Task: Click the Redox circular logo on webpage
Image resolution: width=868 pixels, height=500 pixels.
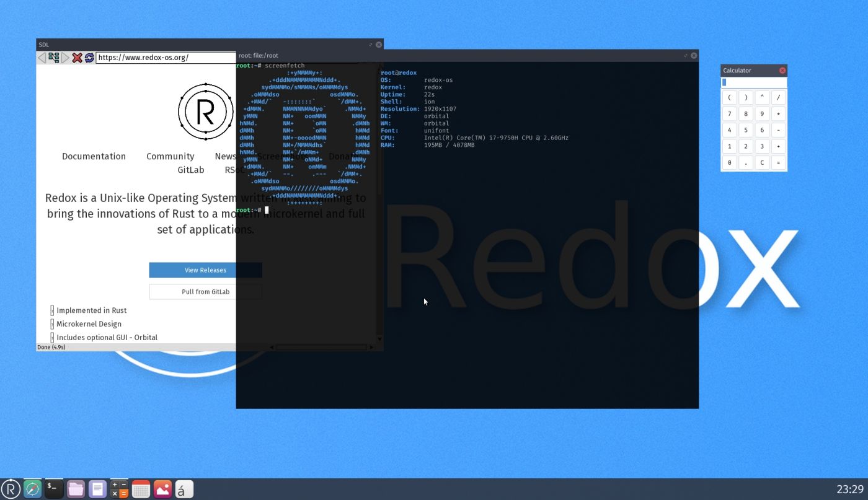Action: pyautogui.click(x=206, y=112)
